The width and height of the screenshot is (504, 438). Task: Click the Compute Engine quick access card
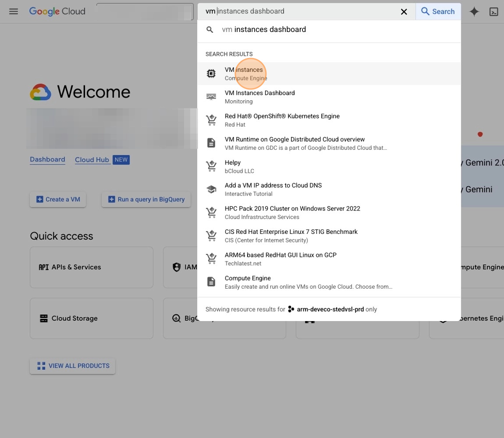point(482,267)
